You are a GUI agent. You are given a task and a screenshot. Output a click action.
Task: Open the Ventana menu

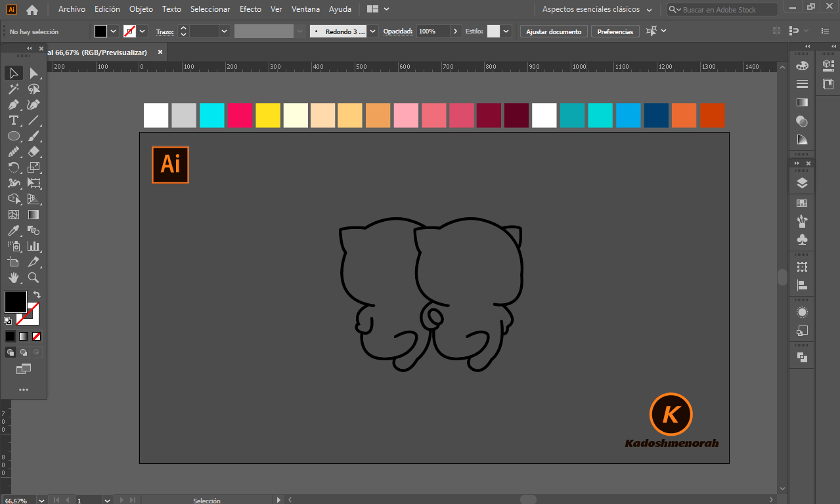(x=305, y=9)
